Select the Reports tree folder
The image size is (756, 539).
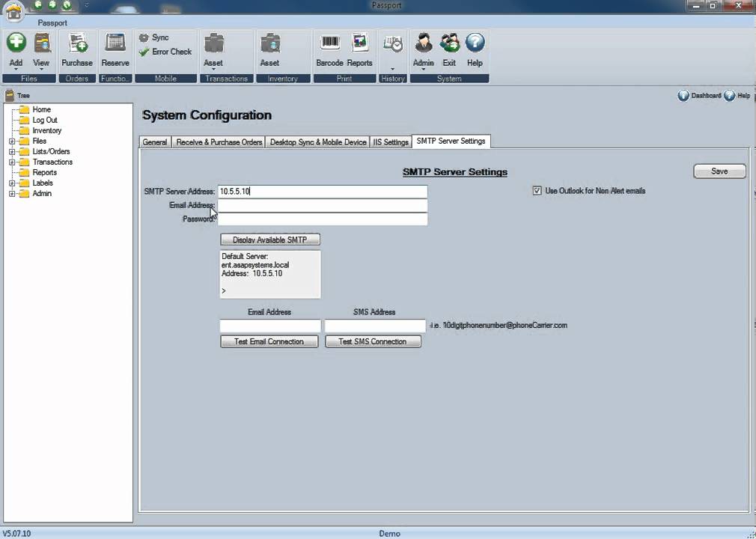[x=44, y=173]
